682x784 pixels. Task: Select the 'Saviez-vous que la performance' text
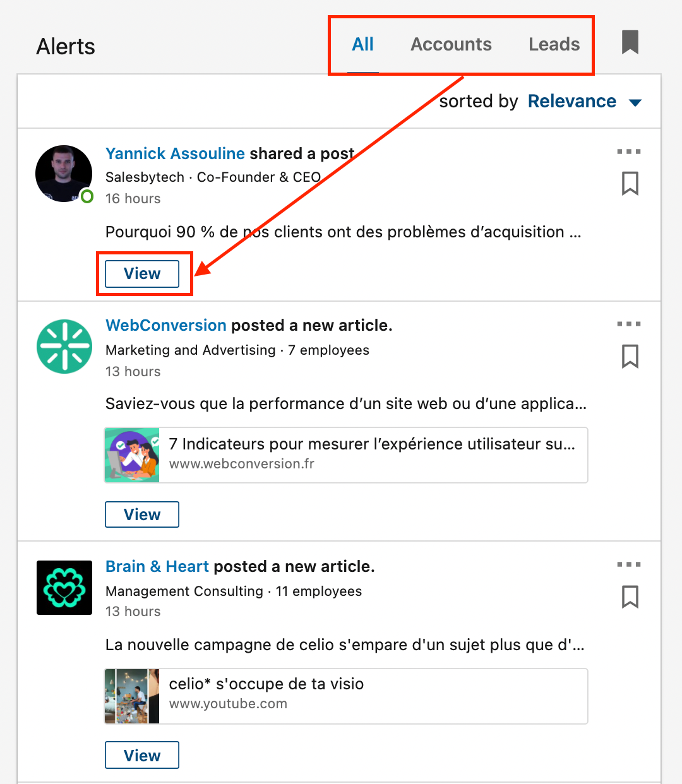pyautogui.click(x=346, y=403)
